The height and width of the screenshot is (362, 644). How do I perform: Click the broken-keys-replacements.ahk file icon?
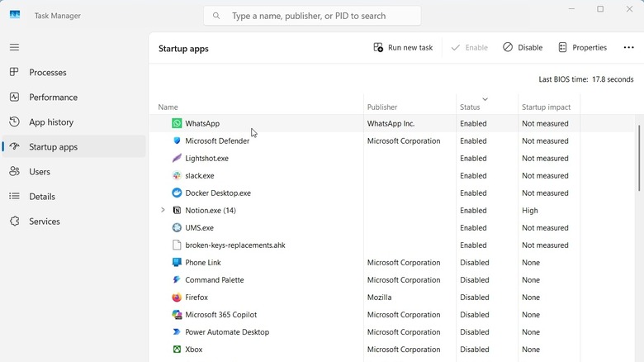177,245
